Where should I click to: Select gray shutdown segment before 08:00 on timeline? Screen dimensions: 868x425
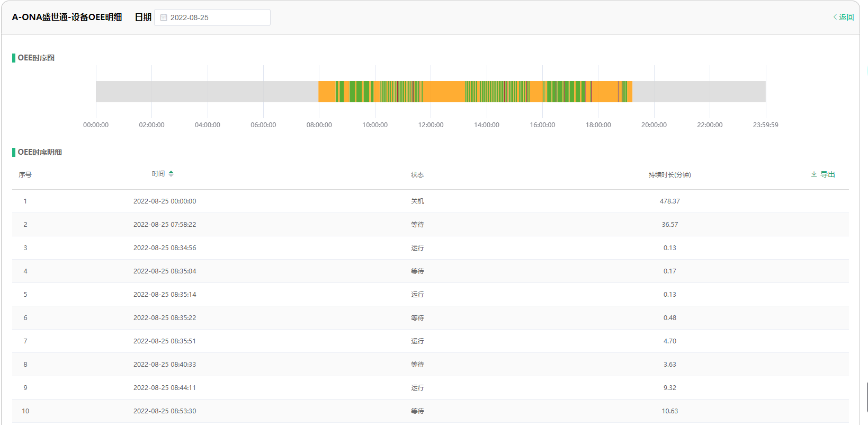tap(207, 92)
